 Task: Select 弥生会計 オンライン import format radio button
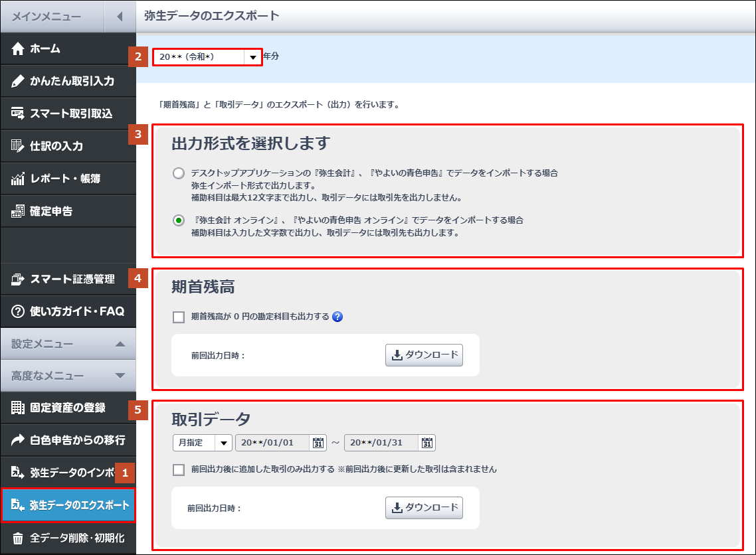click(x=179, y=220)
